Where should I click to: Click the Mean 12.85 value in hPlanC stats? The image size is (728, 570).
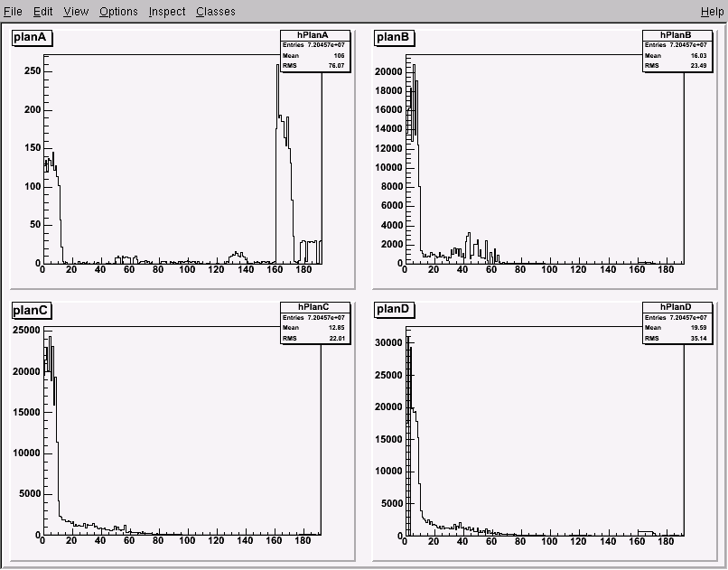(337, 328)
